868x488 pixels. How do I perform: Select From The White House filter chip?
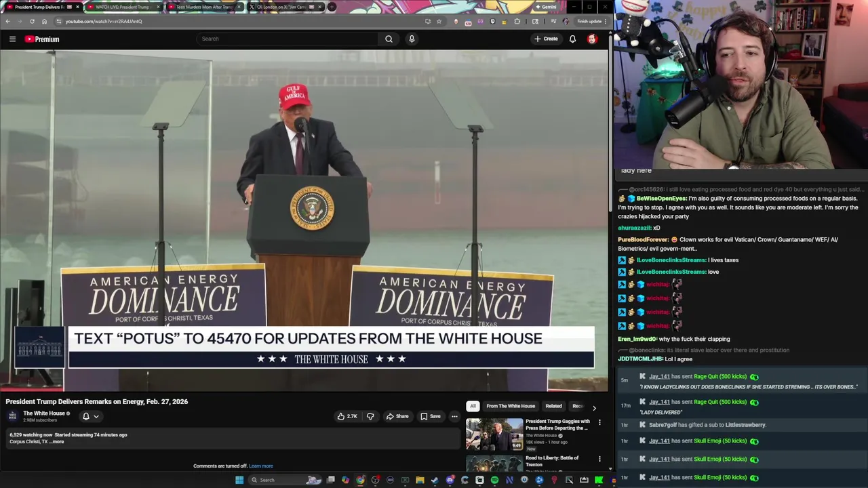pyautogui.click(x=511, y=406)
